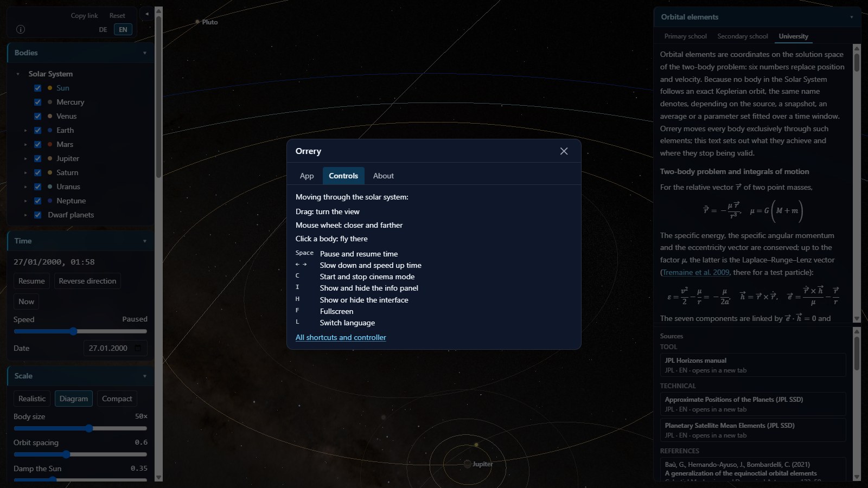This screenshot has width=868, height=488.
Task: Expand the Jupiter tree node
Action: coord(25,159)
